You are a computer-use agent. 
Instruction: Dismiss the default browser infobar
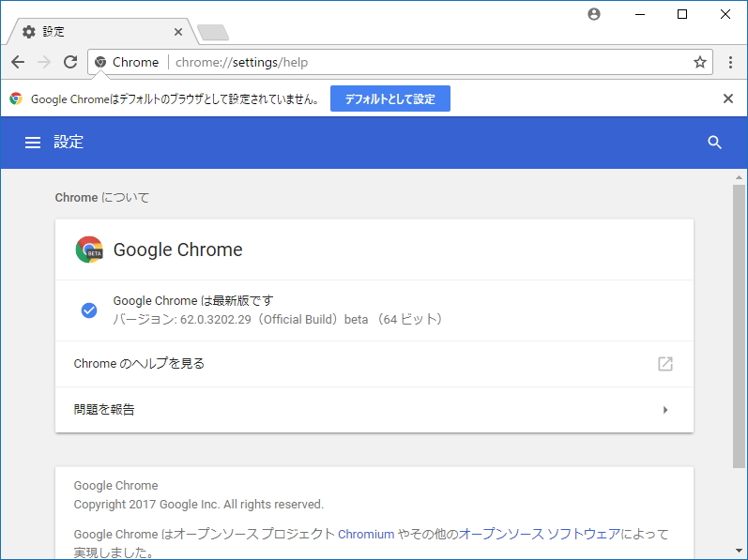pos(728,98)
